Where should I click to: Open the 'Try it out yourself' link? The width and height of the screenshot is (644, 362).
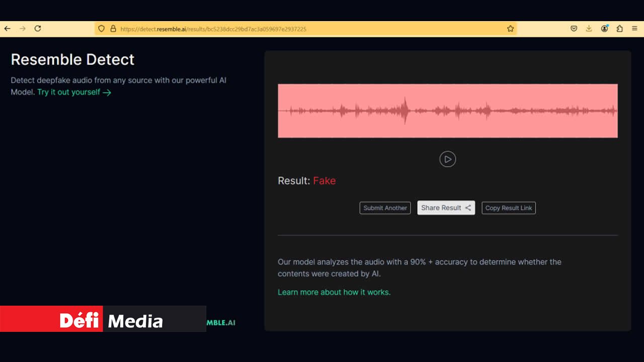74,92
